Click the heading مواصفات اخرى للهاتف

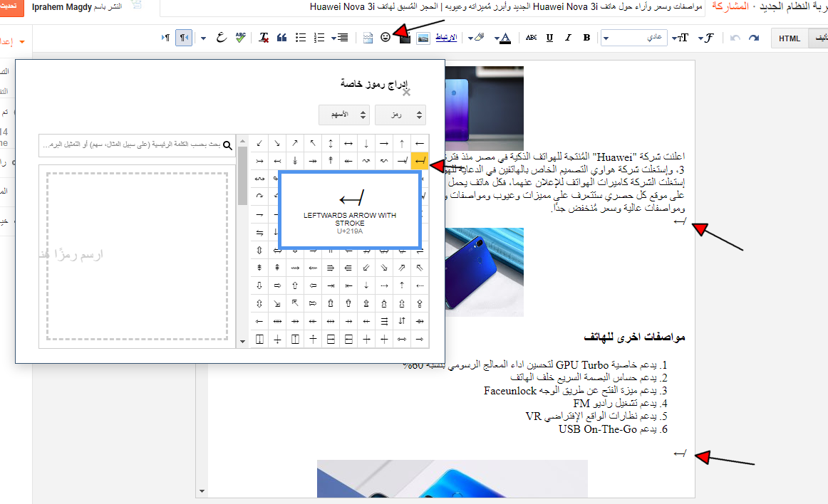pyautogui.click(x=634, y=337)
